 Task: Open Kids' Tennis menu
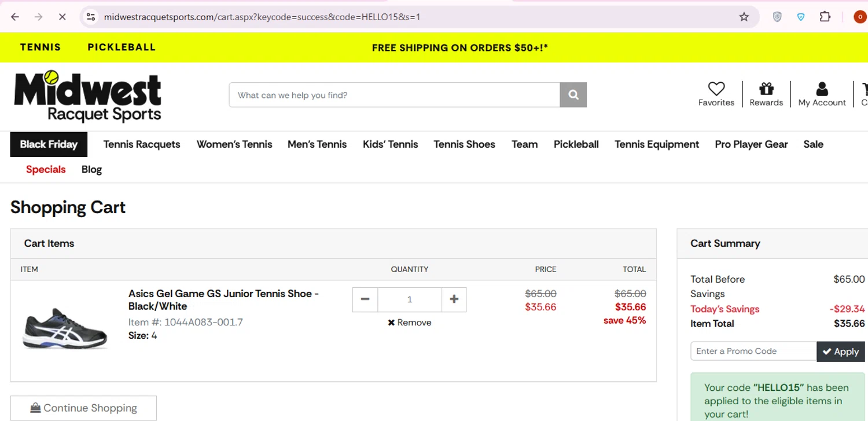[391, 144]
